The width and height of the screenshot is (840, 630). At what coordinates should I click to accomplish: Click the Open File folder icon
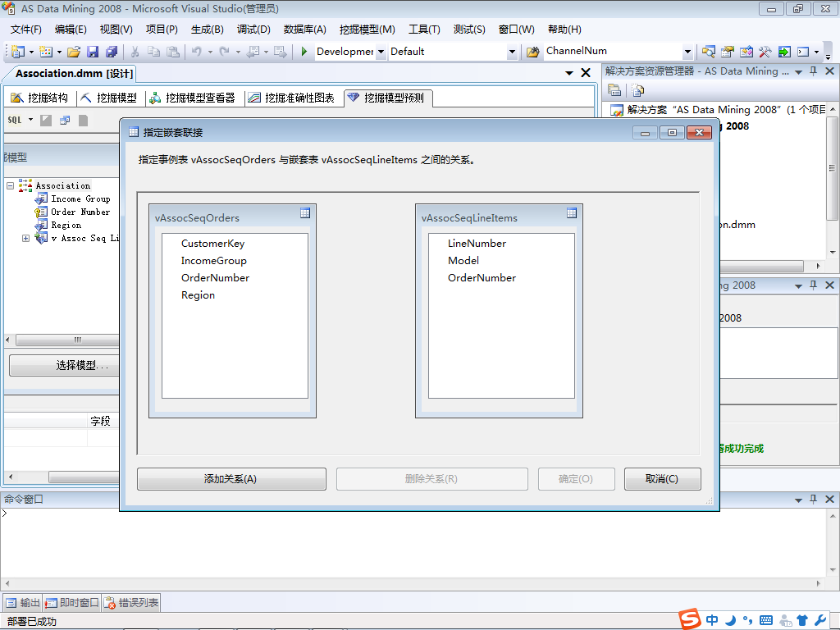click(x=74, y=52)
